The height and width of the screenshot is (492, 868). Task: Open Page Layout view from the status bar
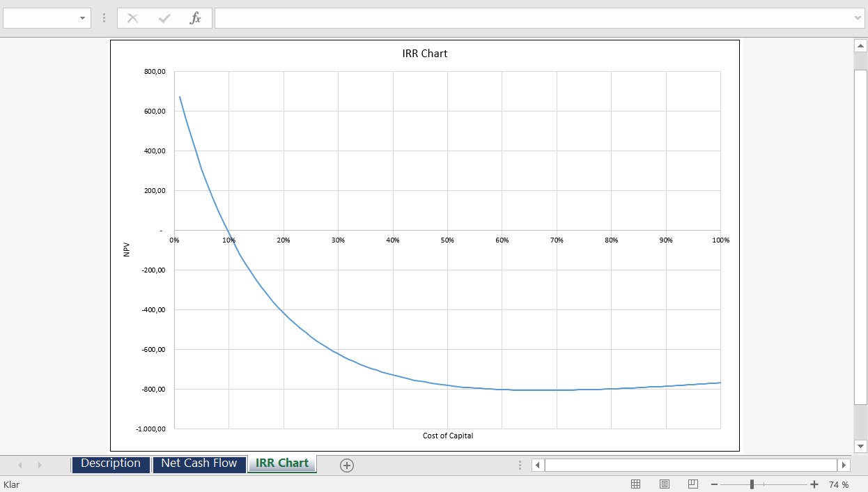[664, 484]
